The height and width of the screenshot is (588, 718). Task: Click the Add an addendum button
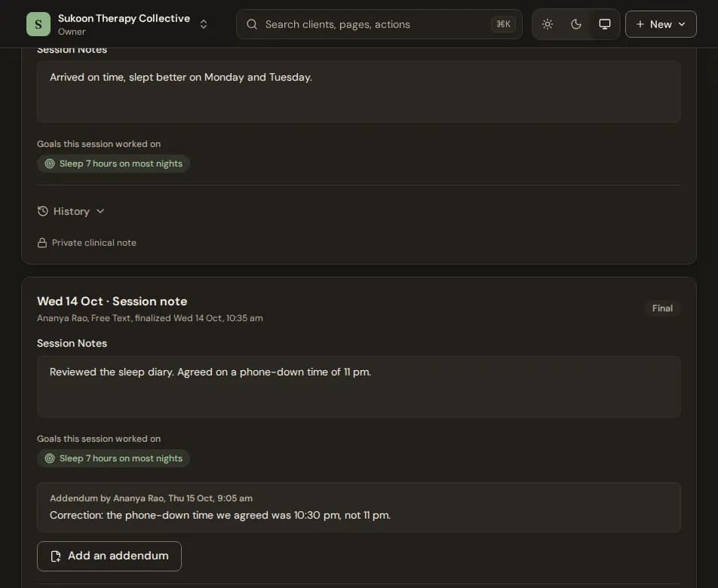109,556
